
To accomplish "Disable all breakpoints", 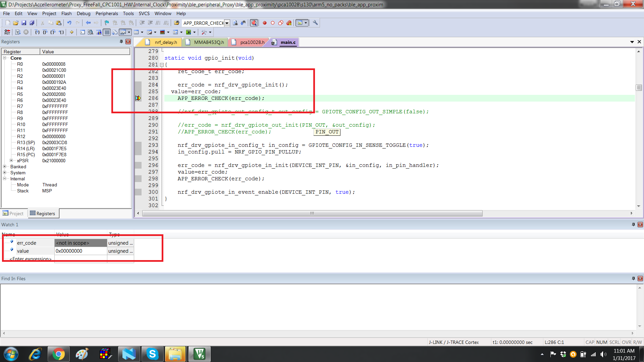I will (281, 23).
